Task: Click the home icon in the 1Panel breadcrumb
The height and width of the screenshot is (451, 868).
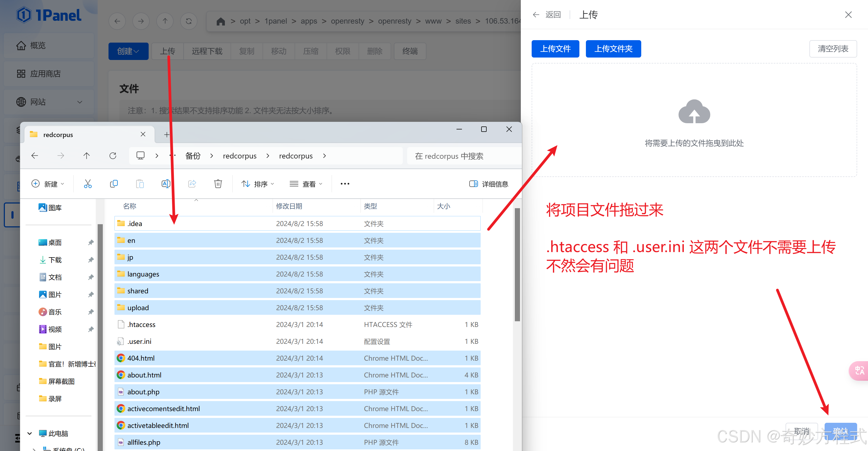Action: pos(221,21)
